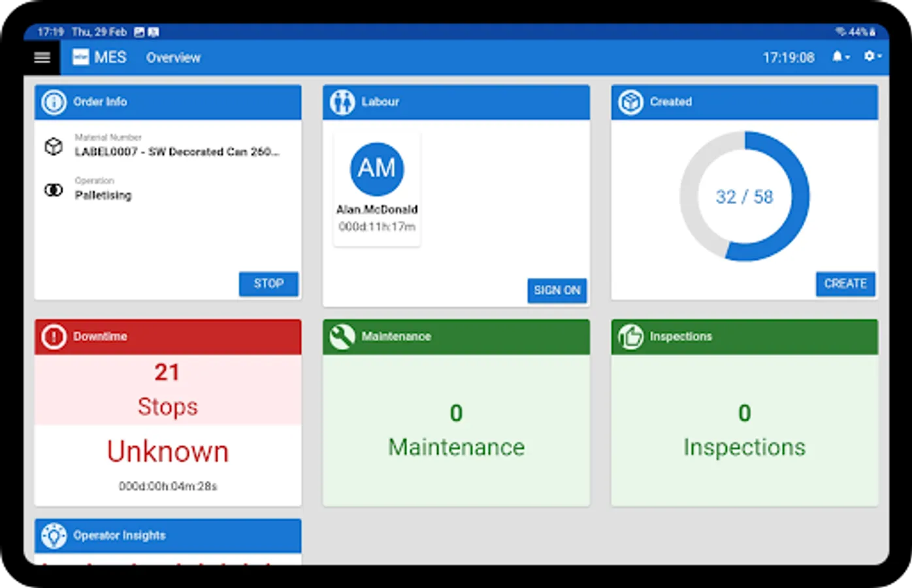Click the MES app title
Screen dimensions: 912x588
click(x=110, y=57)
